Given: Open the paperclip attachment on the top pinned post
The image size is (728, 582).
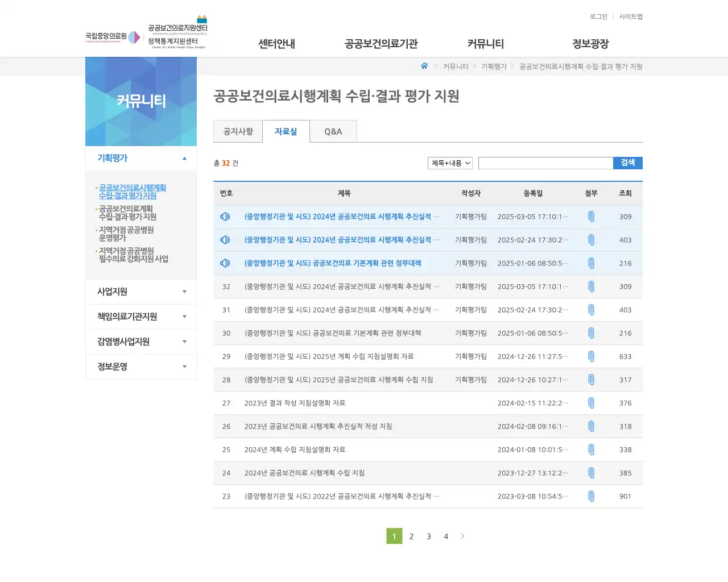Looking at the screenshot, I should pos(591,216).
